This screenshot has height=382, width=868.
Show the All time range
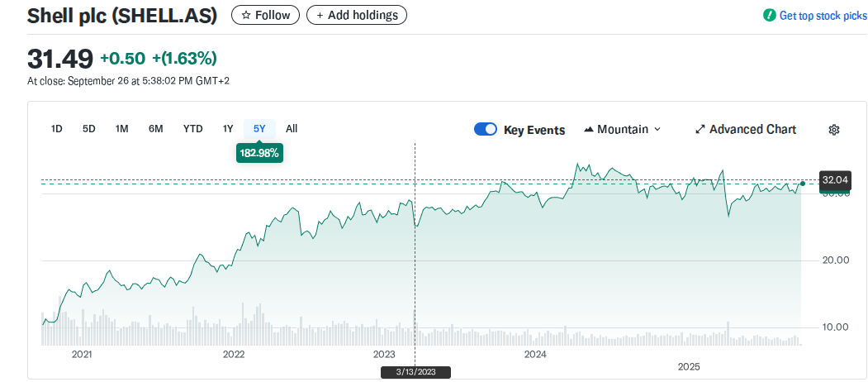pos(292,129)
